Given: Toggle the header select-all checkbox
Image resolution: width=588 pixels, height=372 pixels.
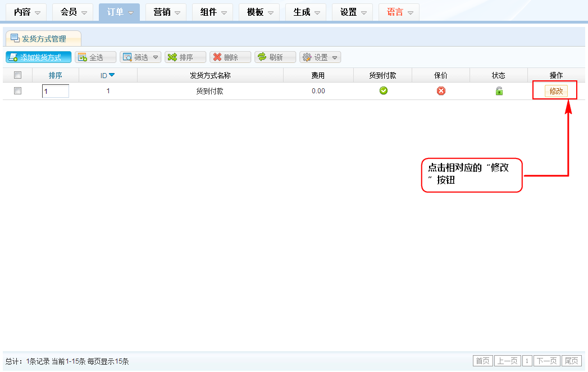Looking at the screenshot, I should click(17, 75).
